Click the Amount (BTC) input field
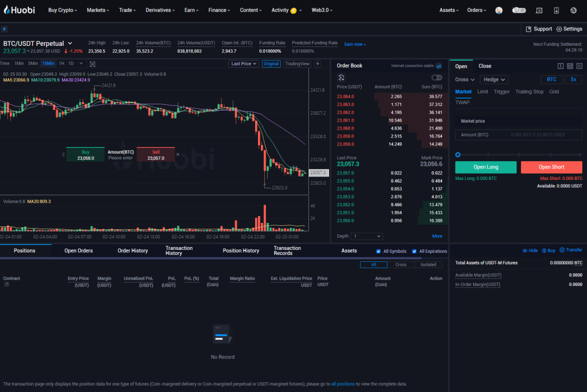Screen dimensions: 587x392 (x=518, y=135)
